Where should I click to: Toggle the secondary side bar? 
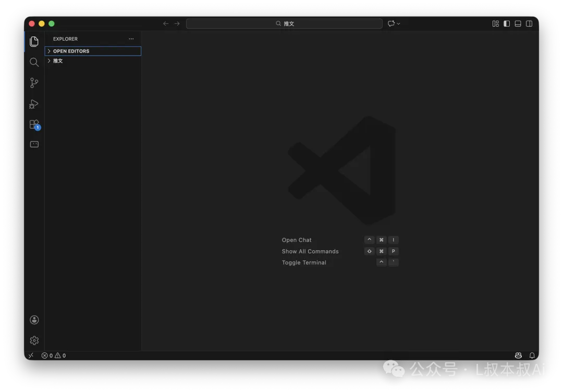pyautogui.click(x=529, y=23)
